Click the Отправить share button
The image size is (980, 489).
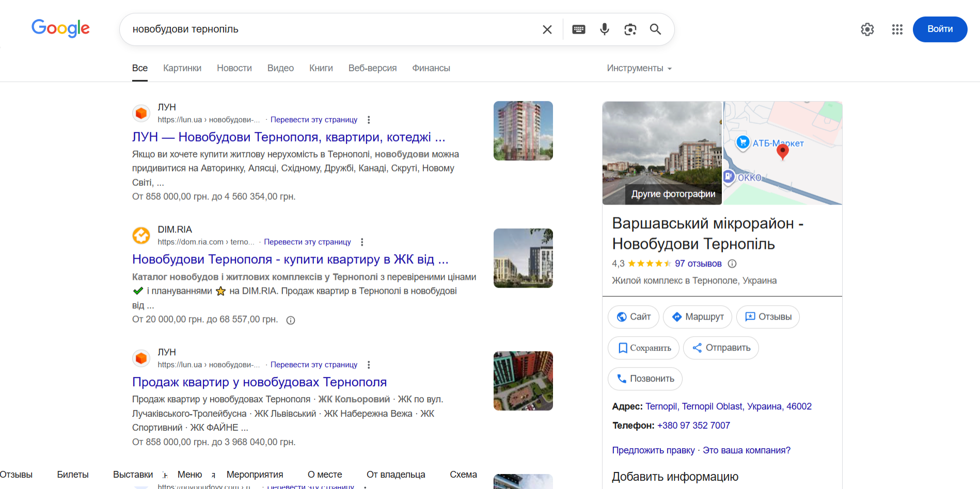click(721, 348)
